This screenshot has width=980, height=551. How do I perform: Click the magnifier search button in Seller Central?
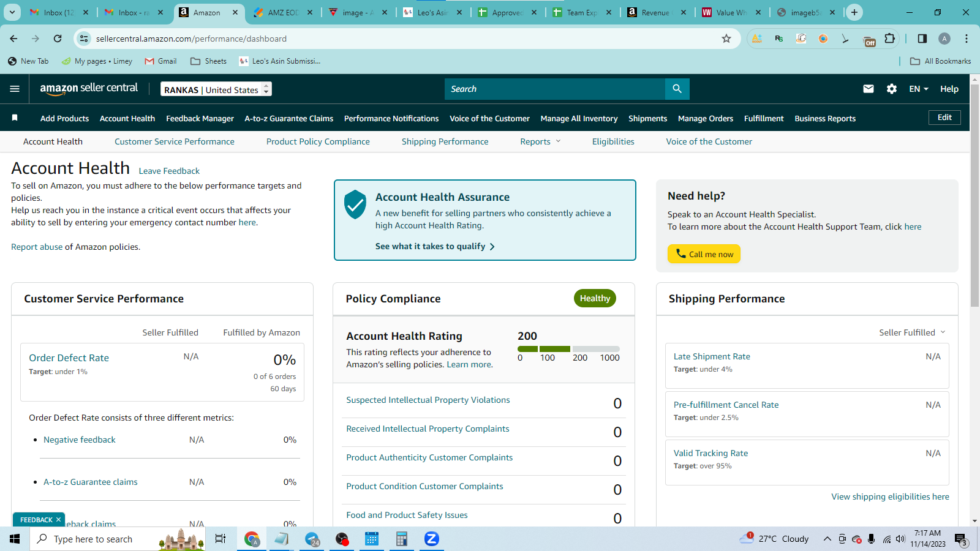pyautogui.click(x=677, y=89)
